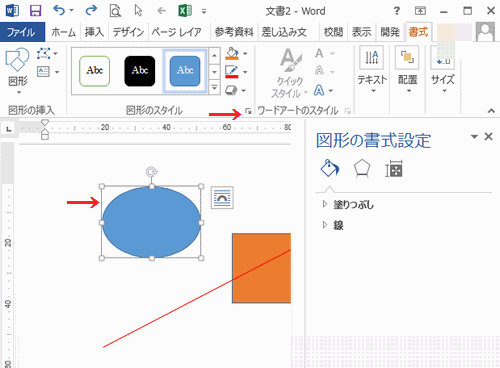Switch to the ホーム tab

coord(64,32)
